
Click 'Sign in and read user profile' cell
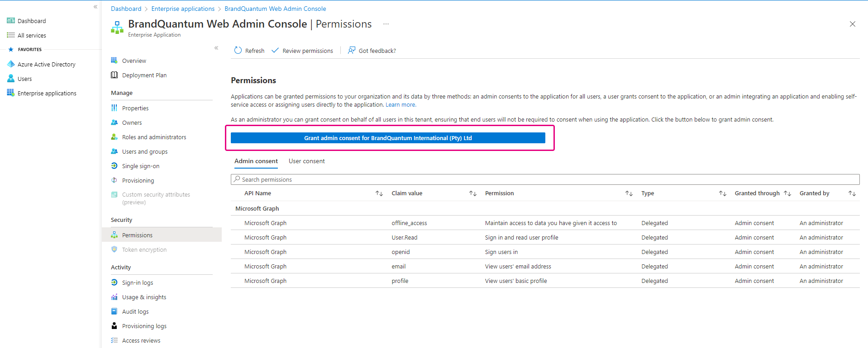(521, 237)
